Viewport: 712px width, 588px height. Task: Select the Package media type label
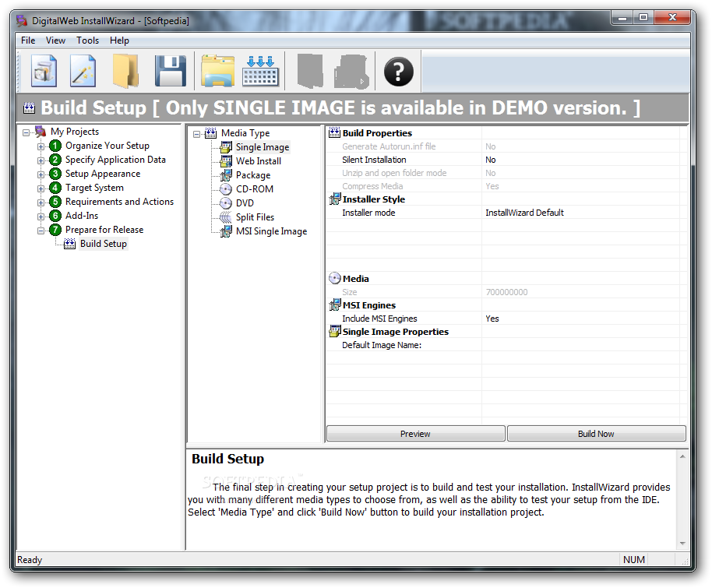point(253,175)
